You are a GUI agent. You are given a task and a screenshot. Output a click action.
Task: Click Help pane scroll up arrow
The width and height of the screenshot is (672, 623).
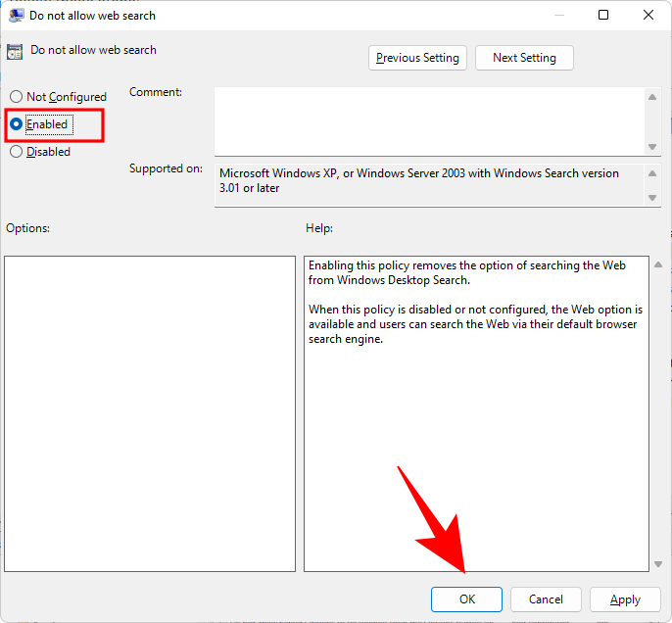click(658, 264)
